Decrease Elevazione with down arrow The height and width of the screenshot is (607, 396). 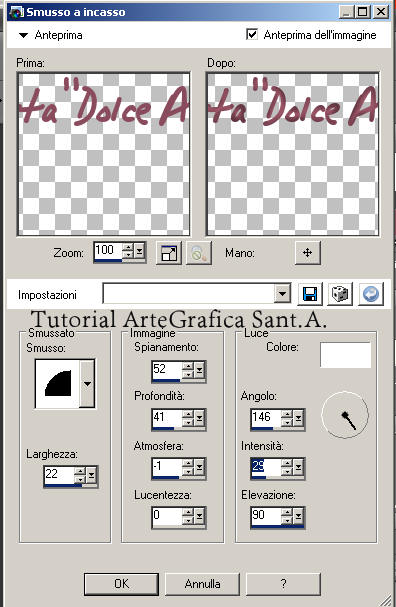click(287, 521)
